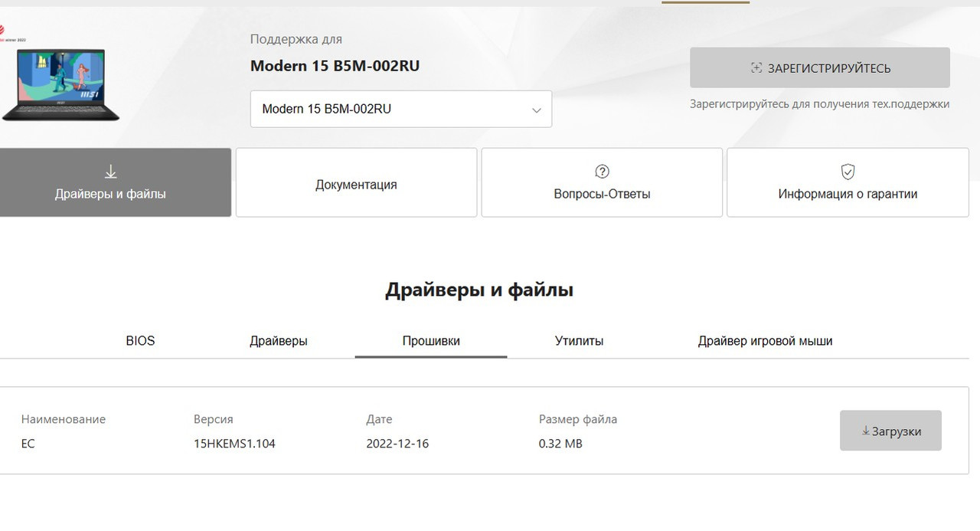Image resolution: width=980 pixels, height=531 pixels.
Task: Click the Размер файла column label
Action: pyautogui.click(x=578, y=419)
